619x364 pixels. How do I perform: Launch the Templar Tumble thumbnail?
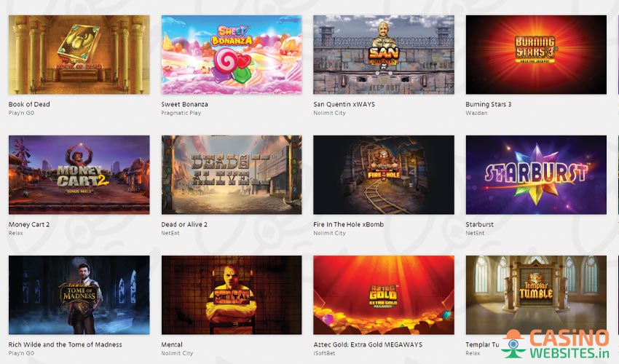[x=536, y=295]
